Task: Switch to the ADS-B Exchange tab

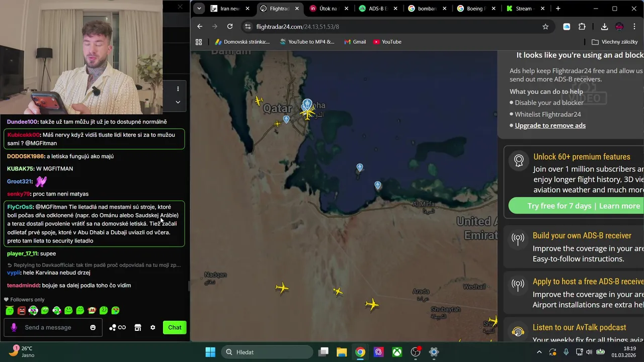Action: pyautogui.click(x=378, y=9)
